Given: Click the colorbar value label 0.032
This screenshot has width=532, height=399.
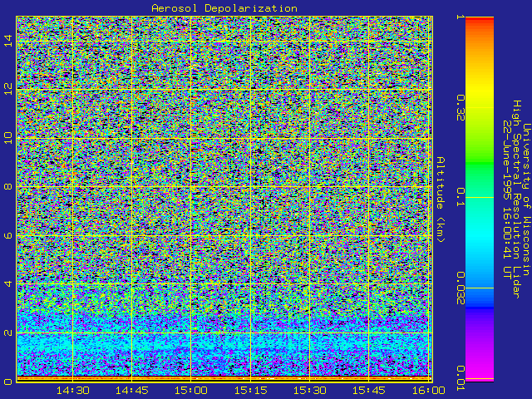Looking at the screenshot, I should (460, 288).
